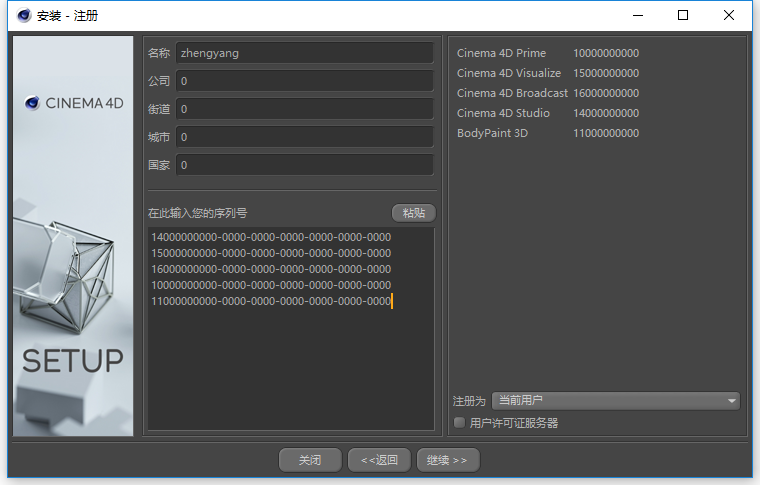Viewport: 760px width, 485px height.
Task: Open the 注册为 当前用户 dropdown
Action: pyautogui.click(x=616, y=401)
